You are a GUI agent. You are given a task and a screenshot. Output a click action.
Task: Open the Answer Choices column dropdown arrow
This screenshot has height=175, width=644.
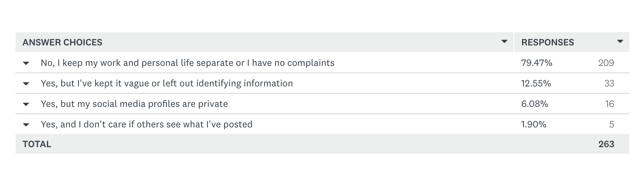tap(504, 41)
